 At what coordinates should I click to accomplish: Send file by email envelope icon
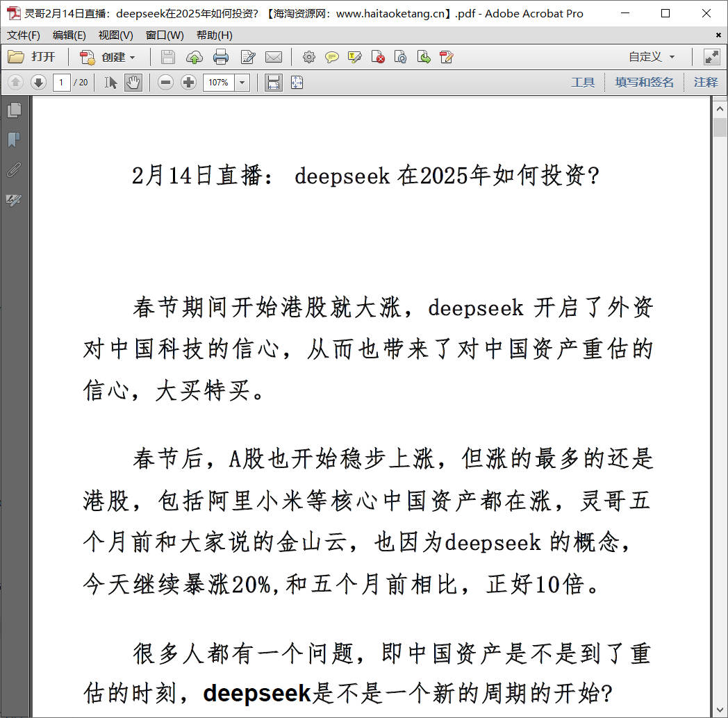coord(274,57)
